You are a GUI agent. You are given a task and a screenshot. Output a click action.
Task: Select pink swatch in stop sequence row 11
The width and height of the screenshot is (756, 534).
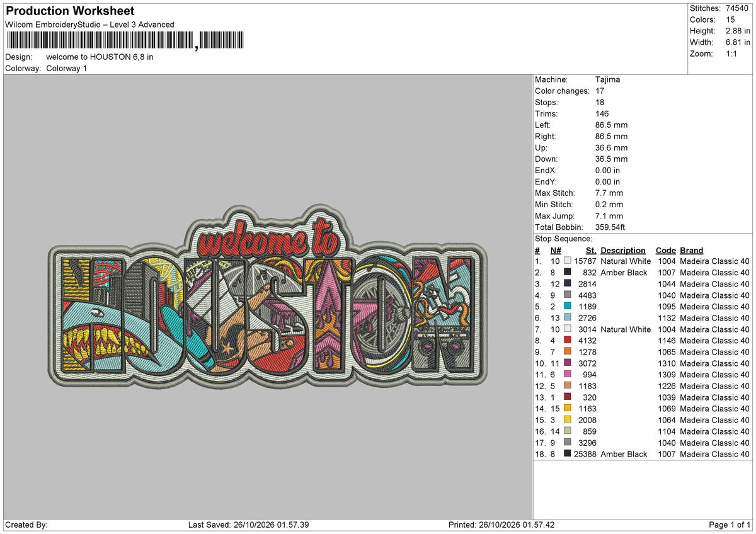(568, 374)
